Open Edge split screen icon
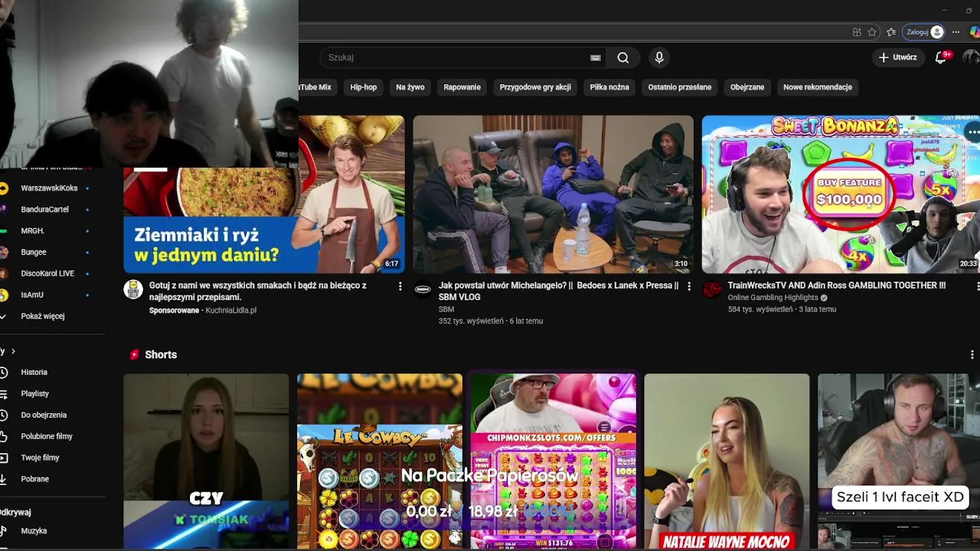The image size is (980, 551). (x=857, y=32)
